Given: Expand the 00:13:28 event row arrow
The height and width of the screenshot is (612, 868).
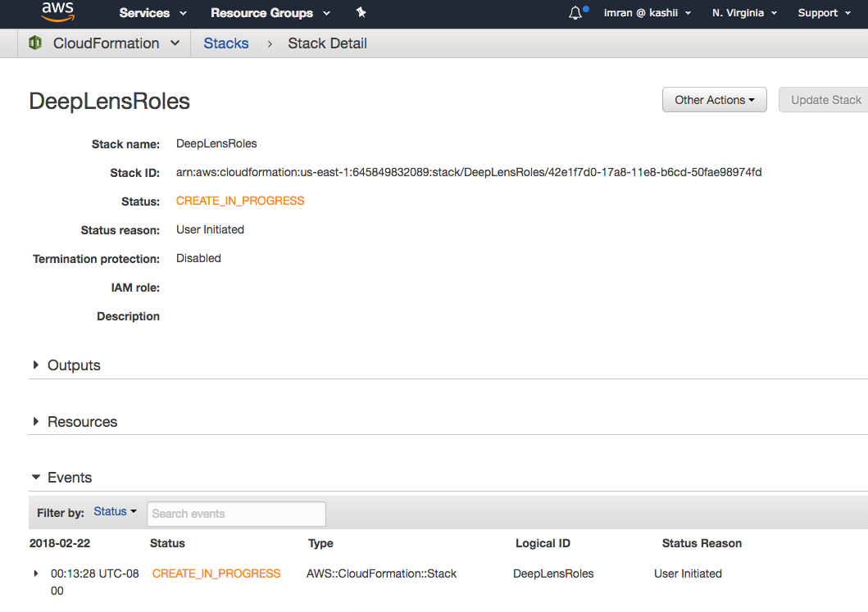Looking at the screenshot, I should tap(36, 573).
